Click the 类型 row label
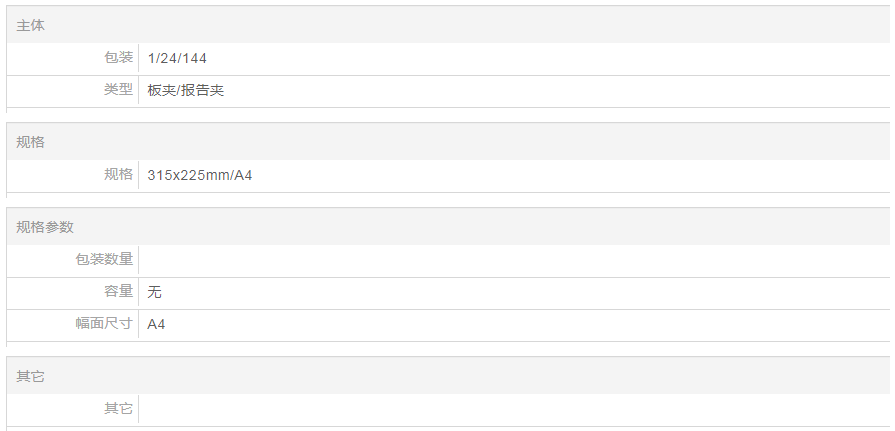Viewport: 895px width, 431px height. click(118, 90)
